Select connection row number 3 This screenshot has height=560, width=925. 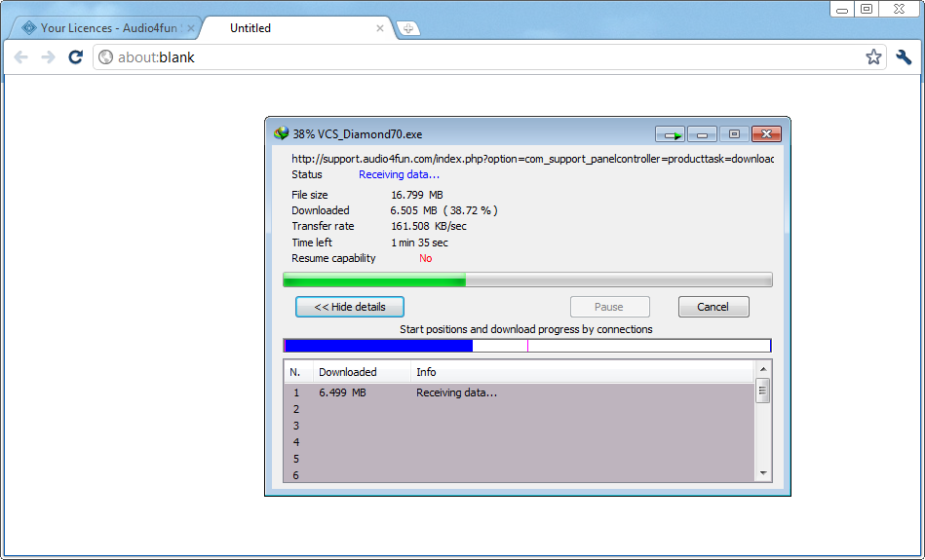tap(520, 426)
